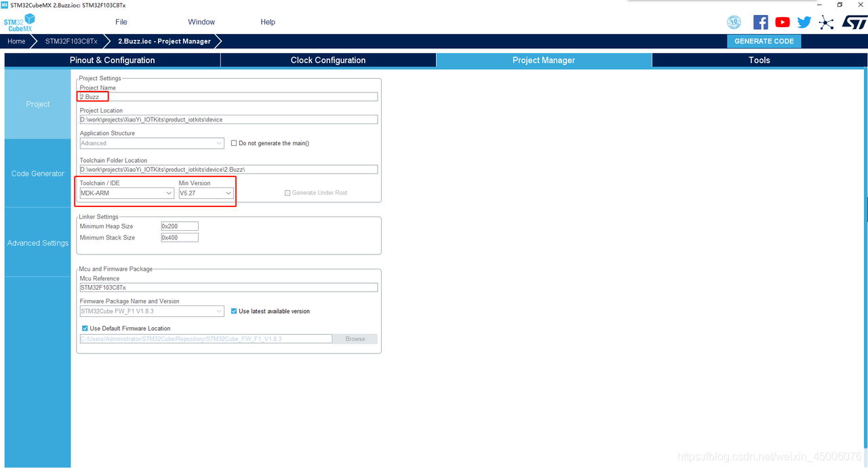Click the Mcu and Firmware Package label
The height and width of the screenshot is (469, 868).
coord(116,269)
